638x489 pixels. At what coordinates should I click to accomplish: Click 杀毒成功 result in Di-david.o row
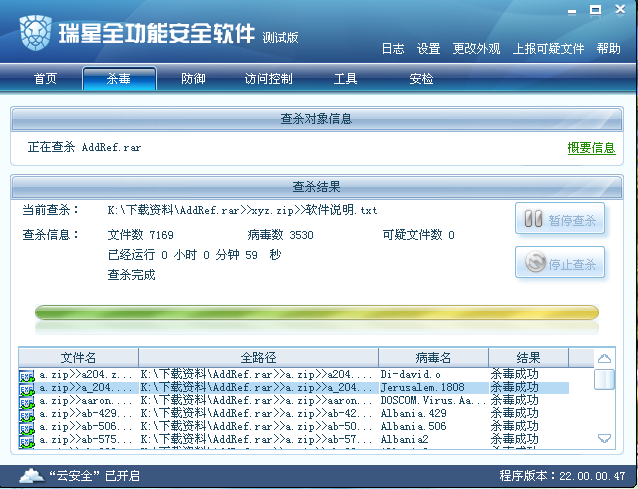[514, 374]
